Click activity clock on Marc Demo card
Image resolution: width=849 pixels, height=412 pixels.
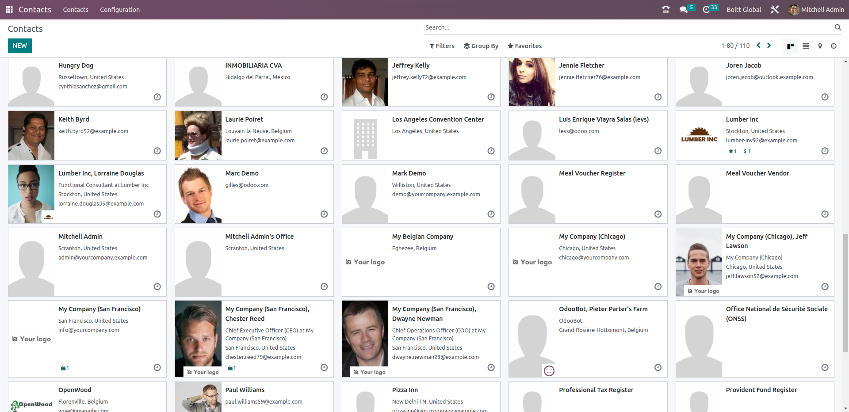tap(324, 215)
